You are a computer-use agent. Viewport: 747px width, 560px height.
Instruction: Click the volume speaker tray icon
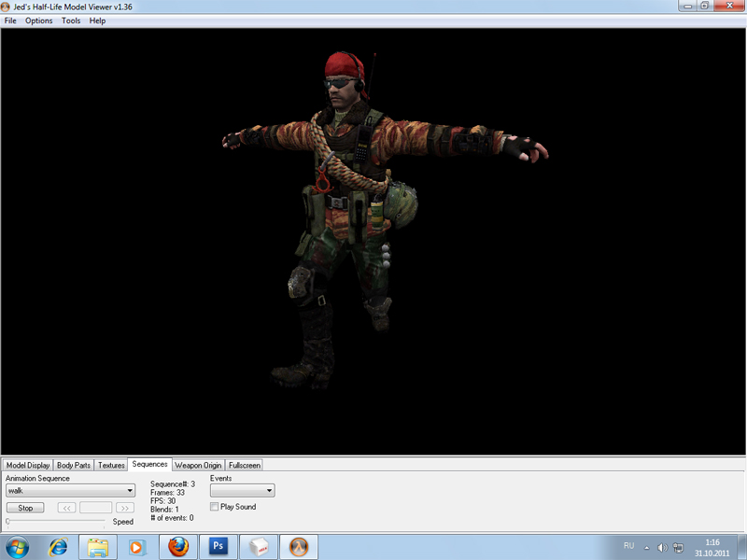662,547
